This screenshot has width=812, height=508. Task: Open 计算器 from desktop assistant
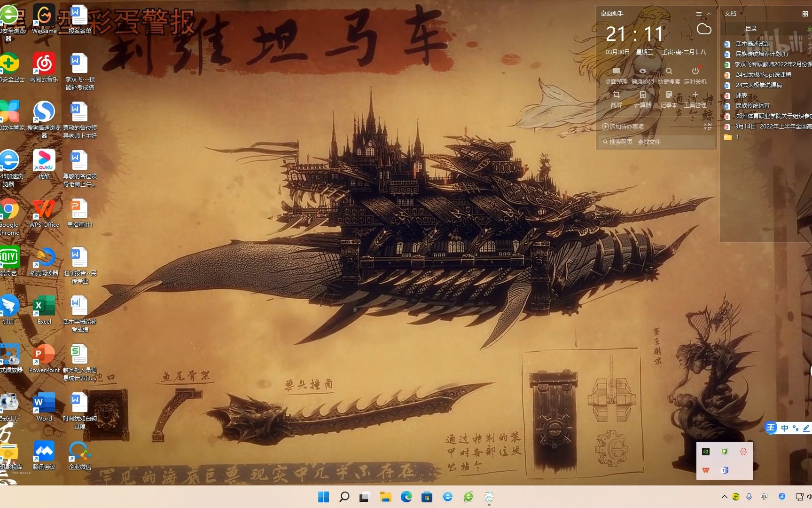tap(642, 99)
